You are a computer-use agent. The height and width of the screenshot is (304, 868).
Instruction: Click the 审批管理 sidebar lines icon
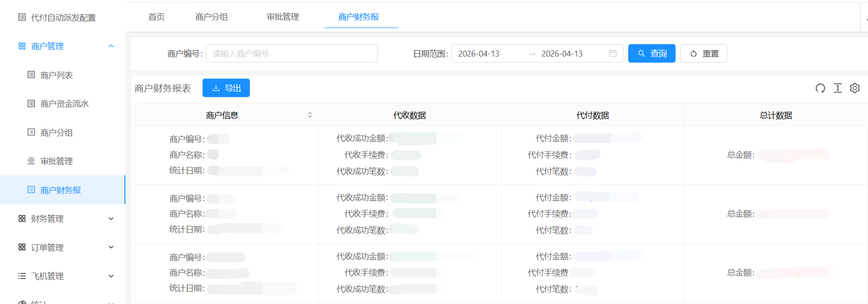tap(31, 161)
